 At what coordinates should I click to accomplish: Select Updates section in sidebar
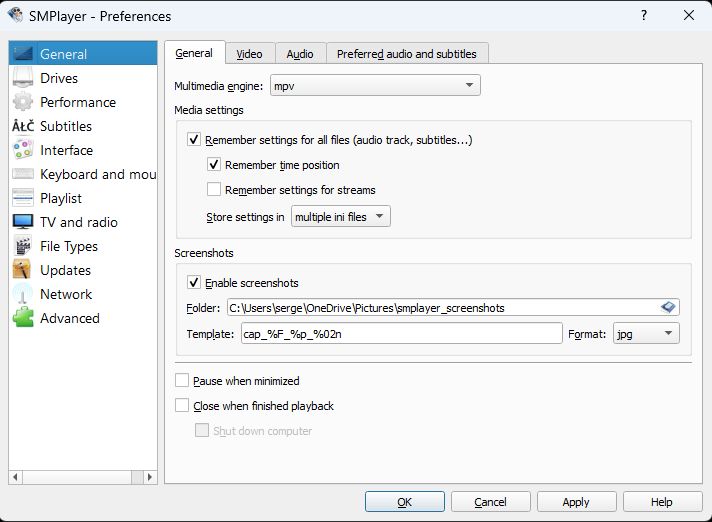(83, 270)
